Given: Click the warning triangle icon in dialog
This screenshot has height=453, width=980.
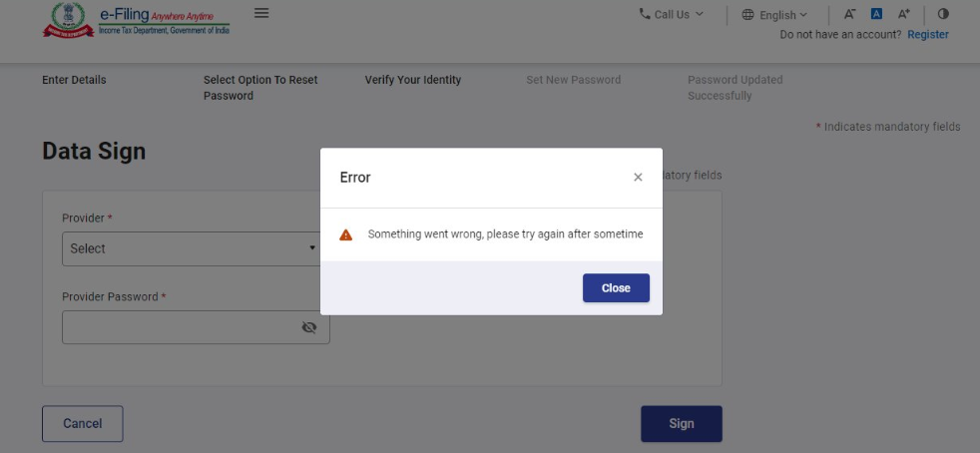Looking at the screenshot, I should click(x=346, y=234).
